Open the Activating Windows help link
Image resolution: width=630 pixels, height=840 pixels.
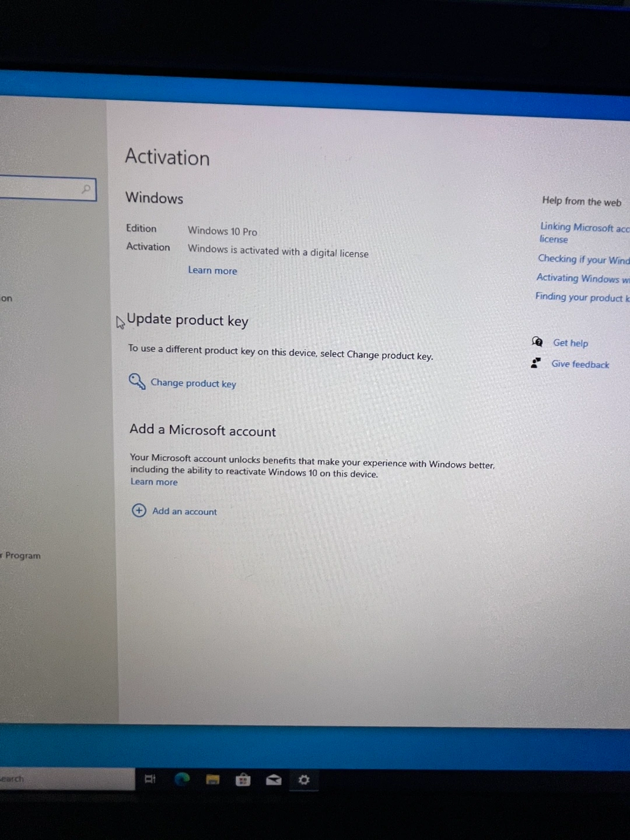click(x=583, y=278)
